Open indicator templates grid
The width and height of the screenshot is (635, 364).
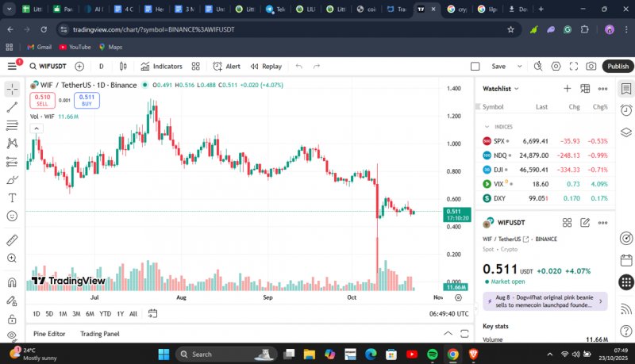coord(195,67)
